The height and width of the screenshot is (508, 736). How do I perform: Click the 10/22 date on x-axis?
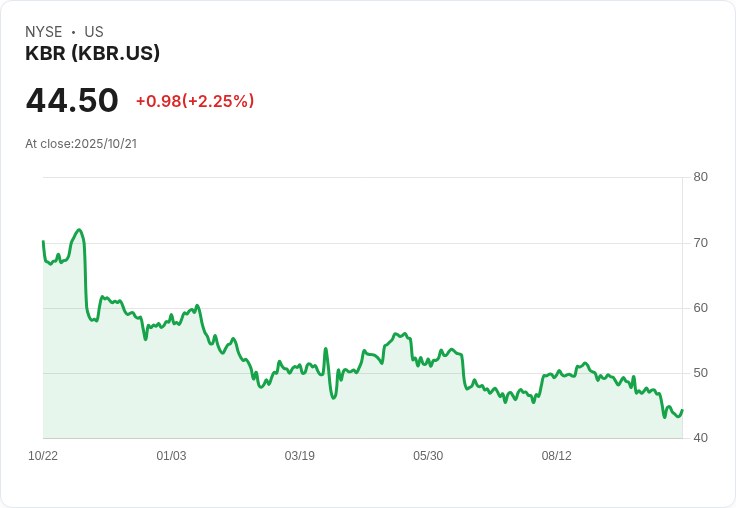coord(43,456)
